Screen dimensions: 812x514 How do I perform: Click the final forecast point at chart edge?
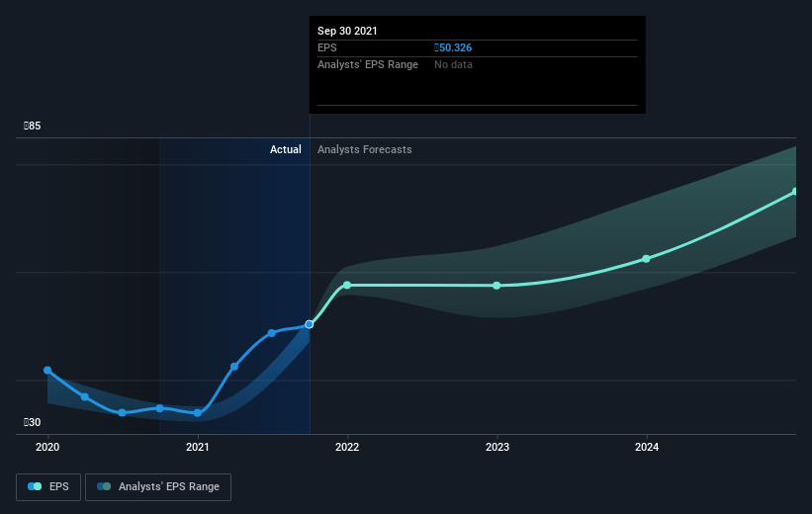(x=794, y=192)
